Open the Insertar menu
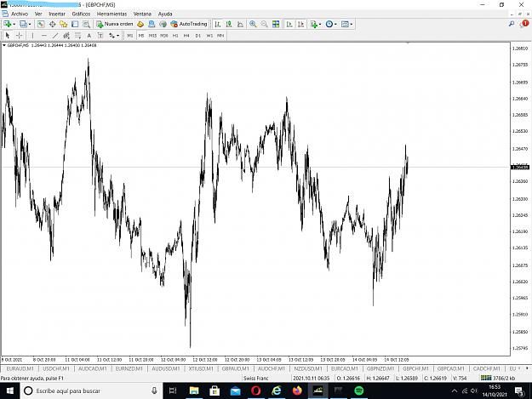532x399 pixels. pos(57,14)
